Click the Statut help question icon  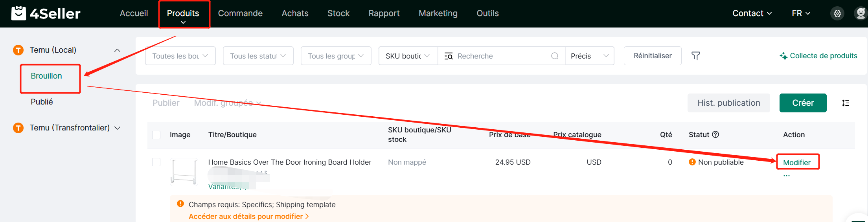(x=715, y=134)
